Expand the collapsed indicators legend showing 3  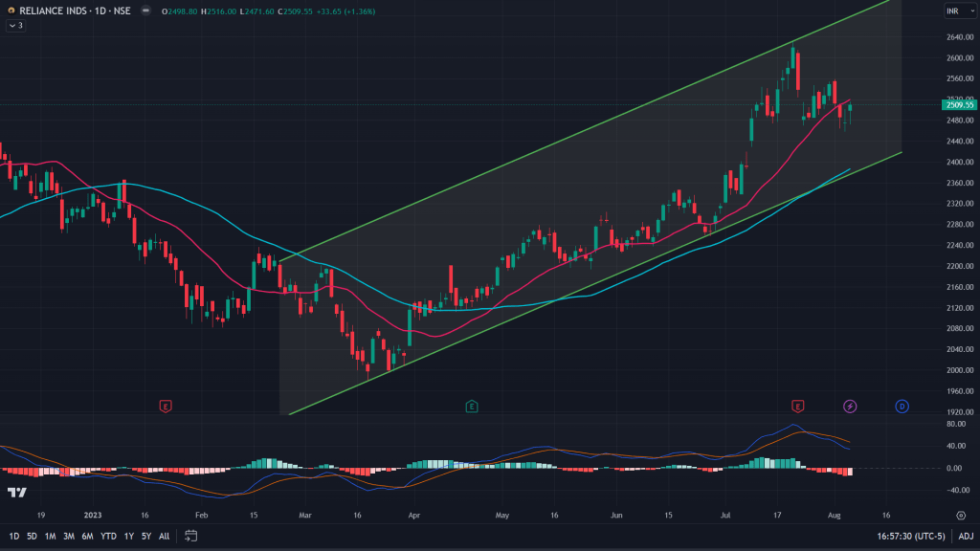[x=13, y=25]
